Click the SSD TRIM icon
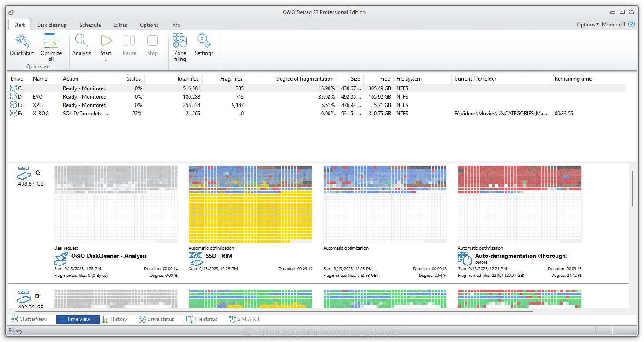Image resolution: width=644 pixels, height=342 pixels. (x=196, y=258)
